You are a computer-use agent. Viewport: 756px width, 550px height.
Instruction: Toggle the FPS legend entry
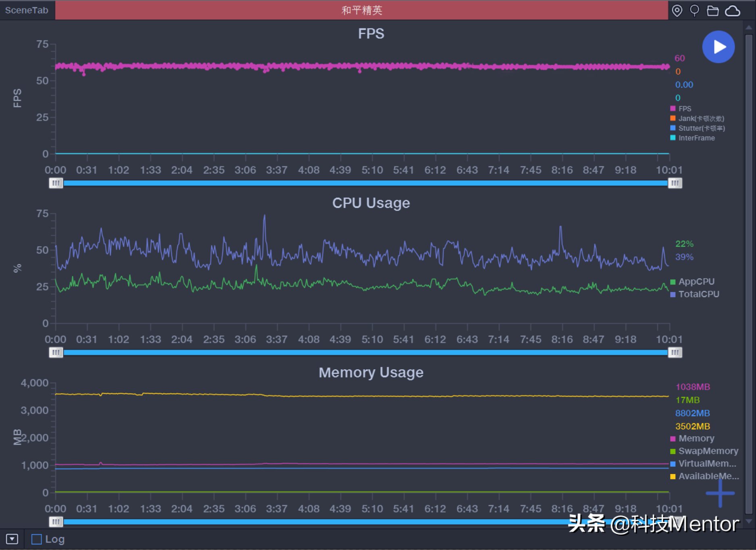[x=681, y=109]
